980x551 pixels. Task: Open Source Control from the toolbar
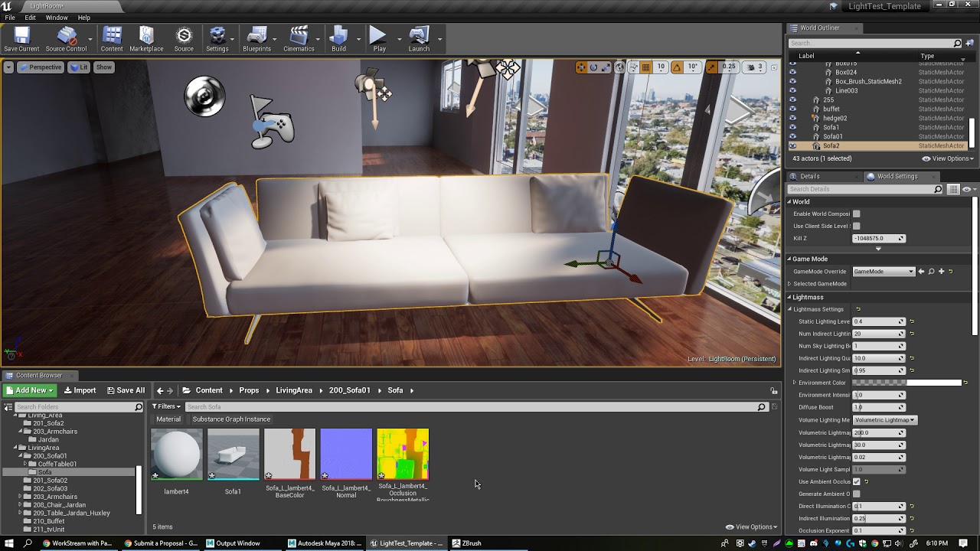click(66, 39)
